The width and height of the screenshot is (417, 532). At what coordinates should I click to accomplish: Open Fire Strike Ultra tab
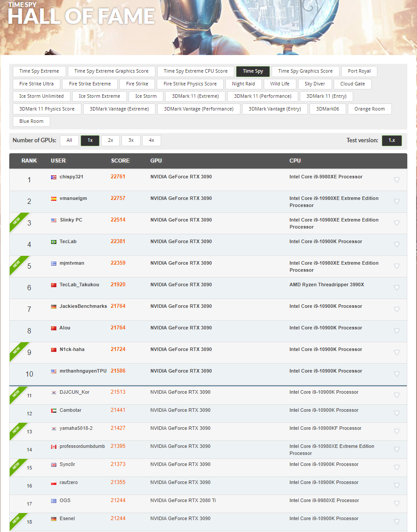point(37,84)
